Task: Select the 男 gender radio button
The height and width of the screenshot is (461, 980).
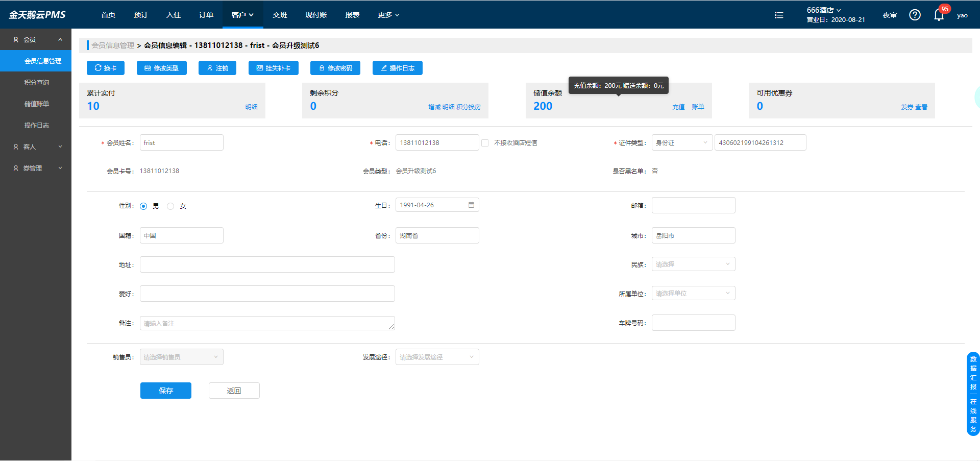Action: click(x=143, y=206)
